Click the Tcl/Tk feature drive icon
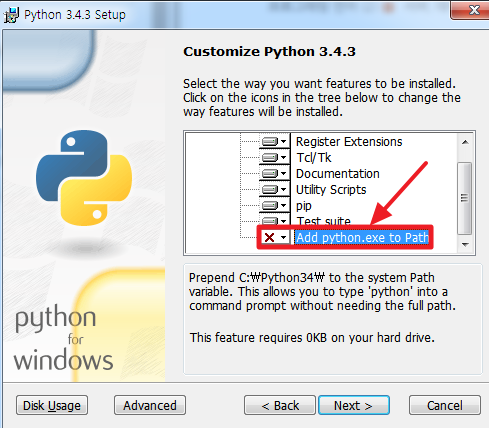Image resolution: width=489 pixels, height=428 pixels. click(270, 157)
